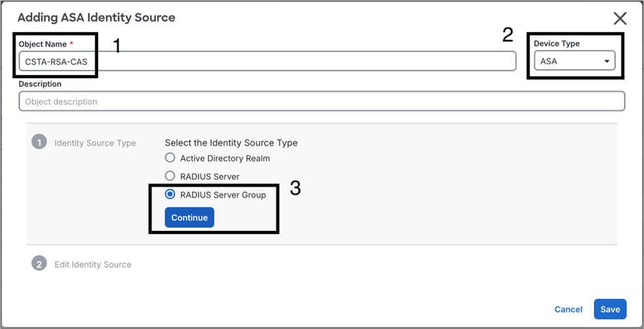Screen dimensions: 644x329
Task: Select the RADIUS Server Group radio button
Action: point(170,194)
